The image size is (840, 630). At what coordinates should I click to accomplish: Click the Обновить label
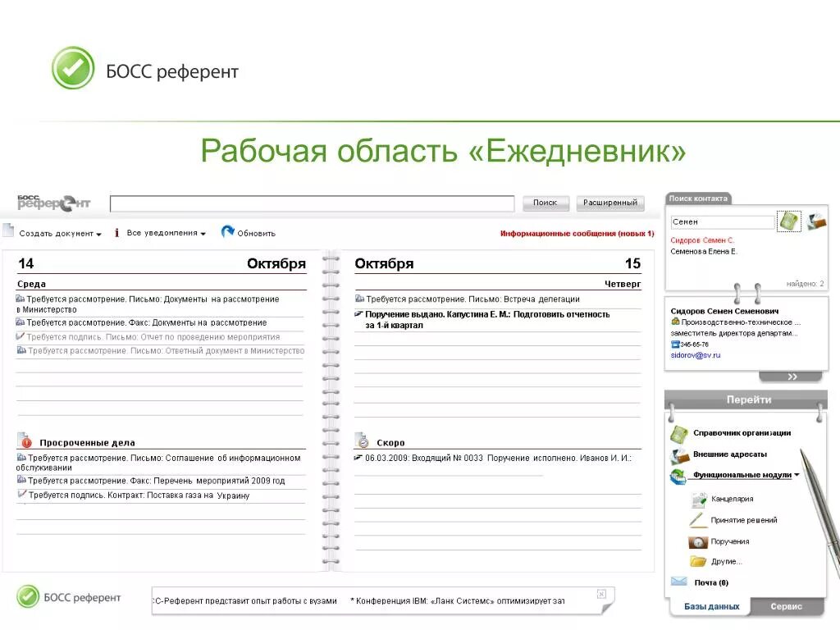[256, 234]
